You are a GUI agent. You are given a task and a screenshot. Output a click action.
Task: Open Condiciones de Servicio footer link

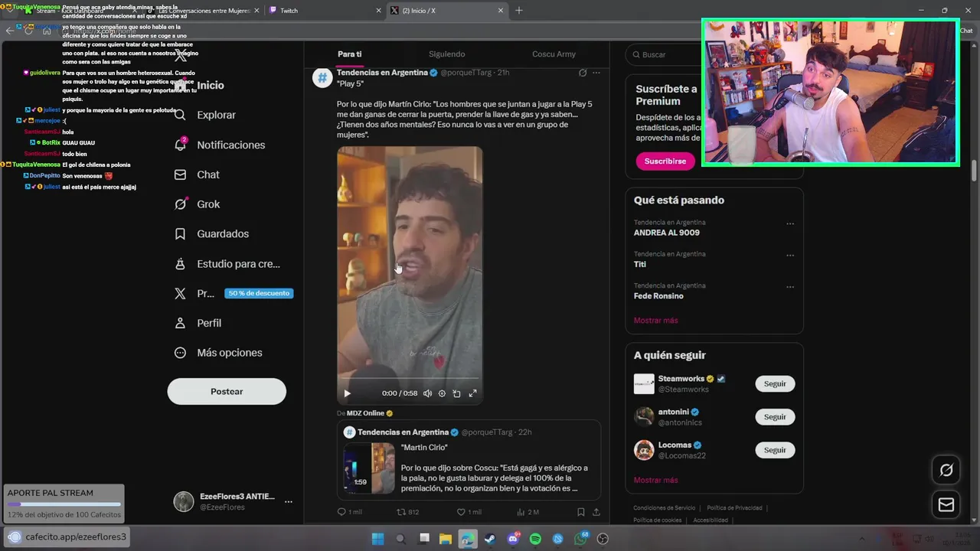[x=664, y=508]
